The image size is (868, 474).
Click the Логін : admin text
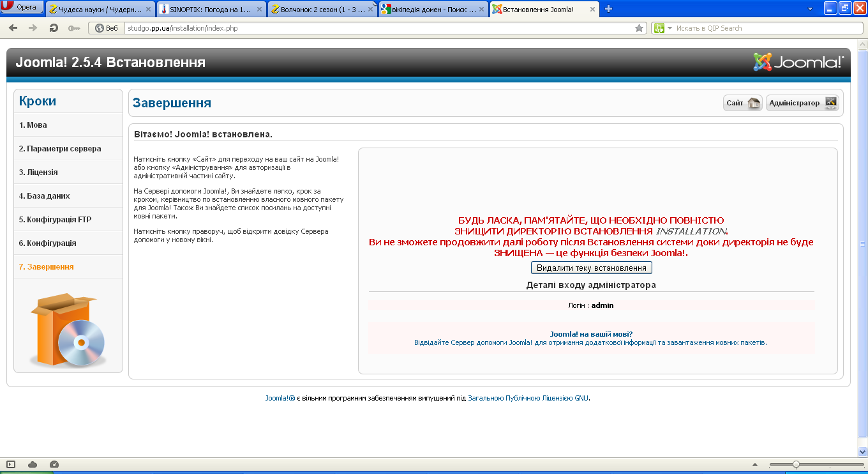click(x=591, y=305)
